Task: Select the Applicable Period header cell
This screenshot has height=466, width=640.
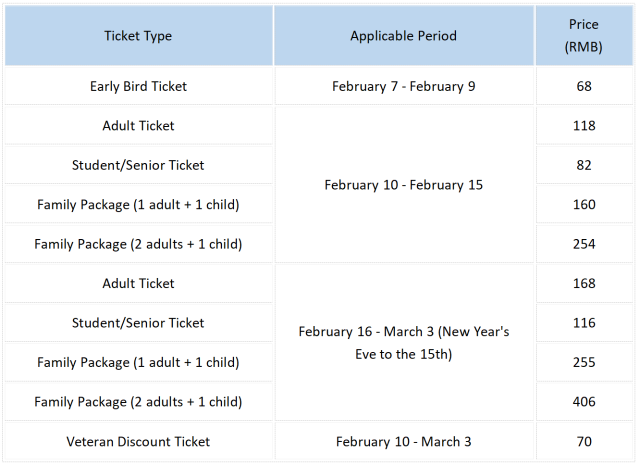Action: (x=403, y=36)
